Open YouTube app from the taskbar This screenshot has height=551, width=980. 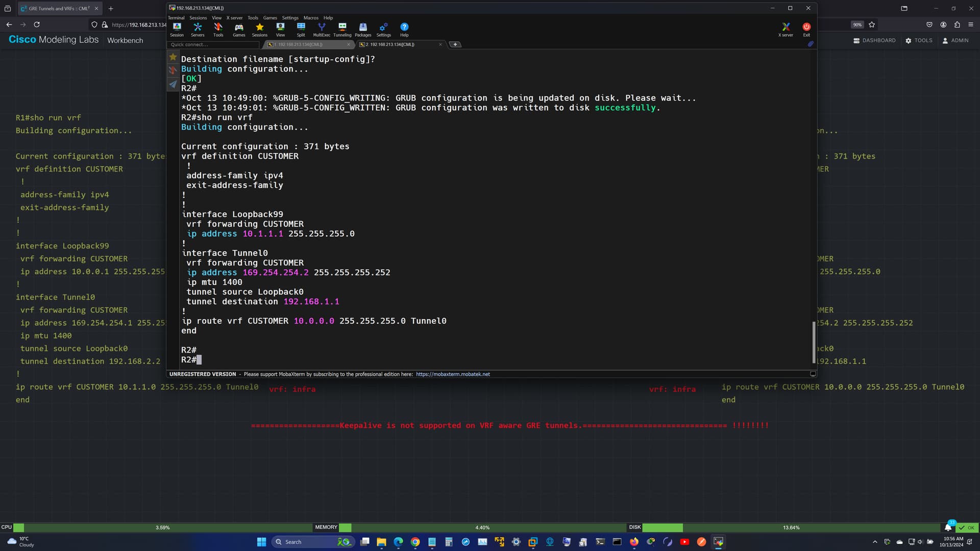coord(684,542)
